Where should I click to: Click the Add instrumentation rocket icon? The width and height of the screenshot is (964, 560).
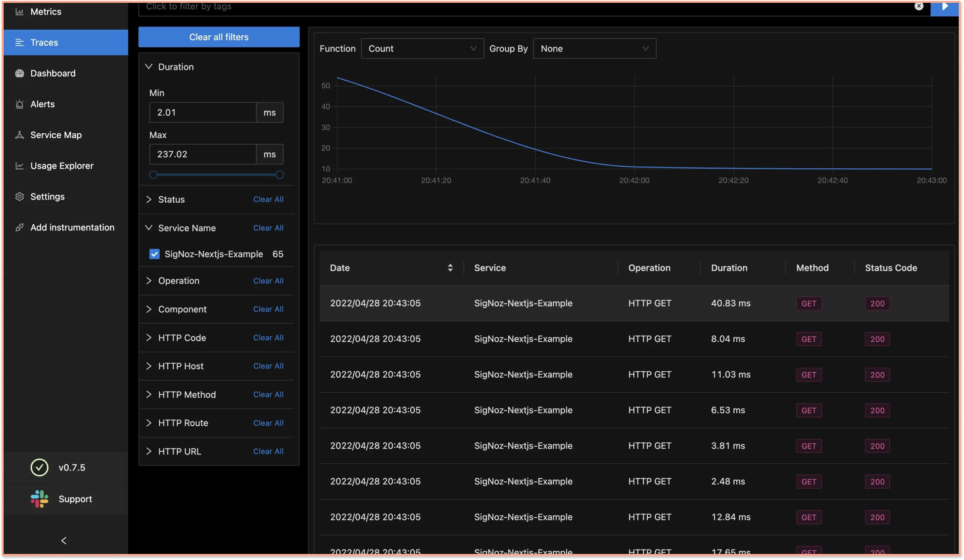click(x=19, y=228)
